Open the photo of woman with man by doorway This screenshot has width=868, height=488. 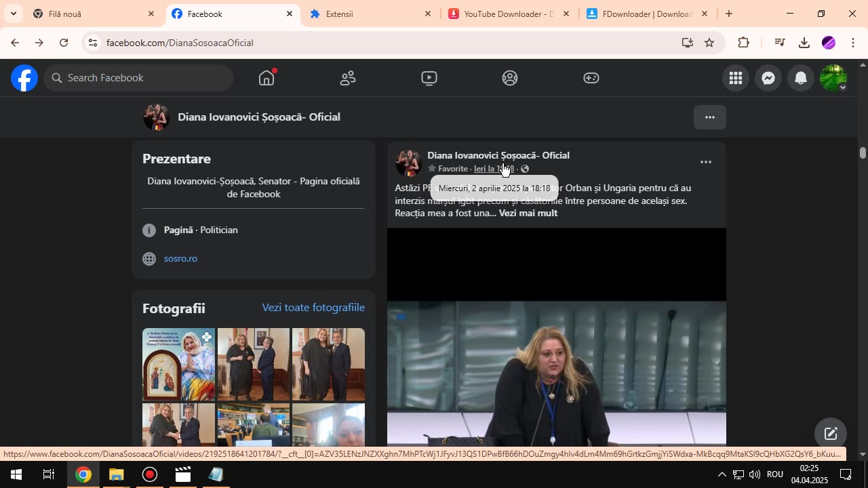254,365
